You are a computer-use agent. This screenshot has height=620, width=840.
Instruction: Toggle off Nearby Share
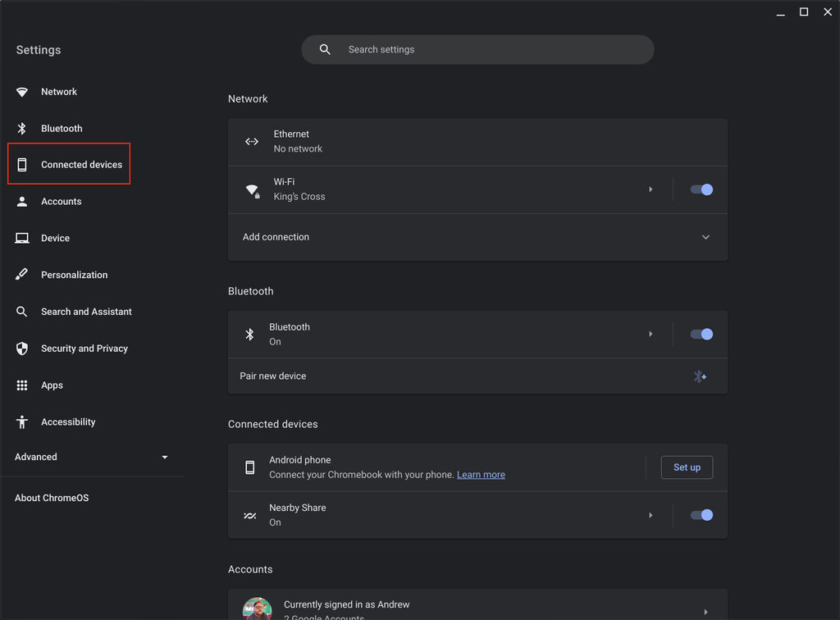click(701, 515)
